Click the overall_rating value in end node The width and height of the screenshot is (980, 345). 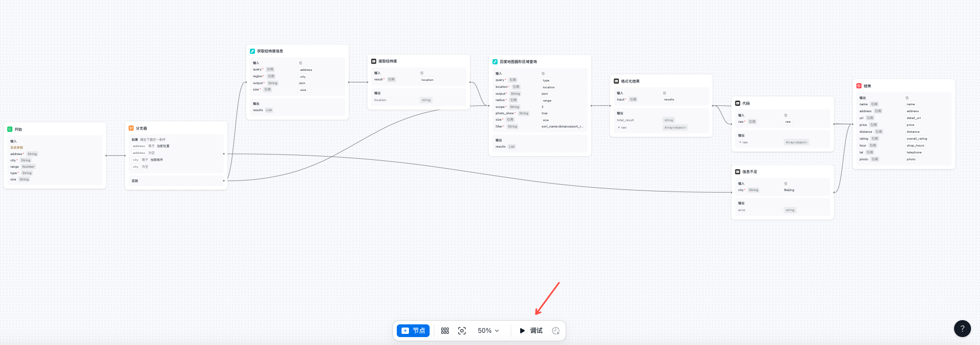[917, 139]
